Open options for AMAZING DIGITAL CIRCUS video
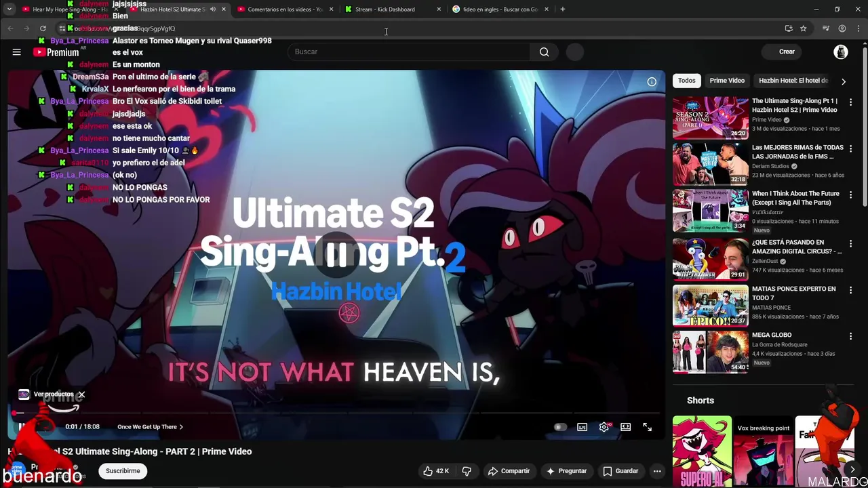Screen dimensions: 868x488 pyautogui.click(x=850, y=243)
